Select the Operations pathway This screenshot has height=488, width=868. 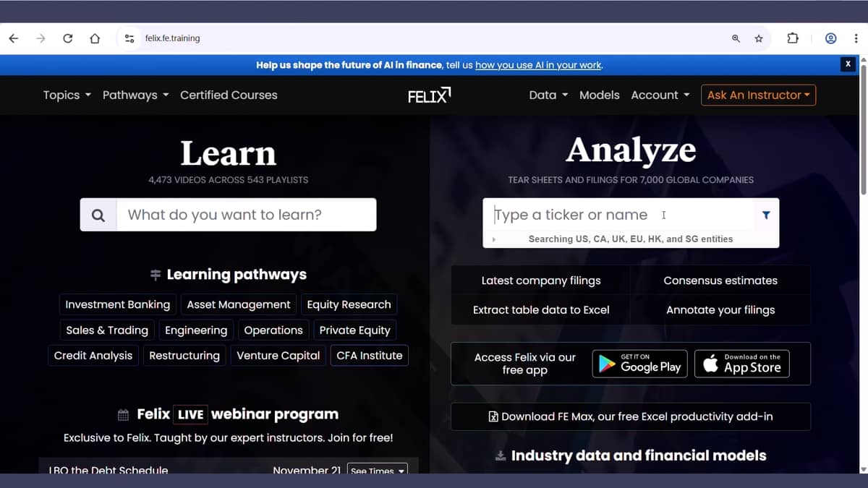click(x=273, y=330)
